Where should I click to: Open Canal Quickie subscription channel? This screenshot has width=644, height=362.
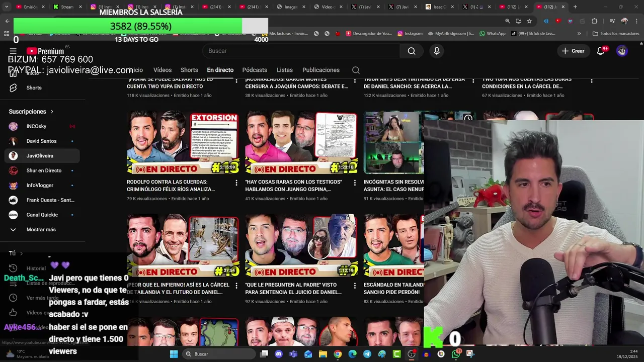[42, 215]
